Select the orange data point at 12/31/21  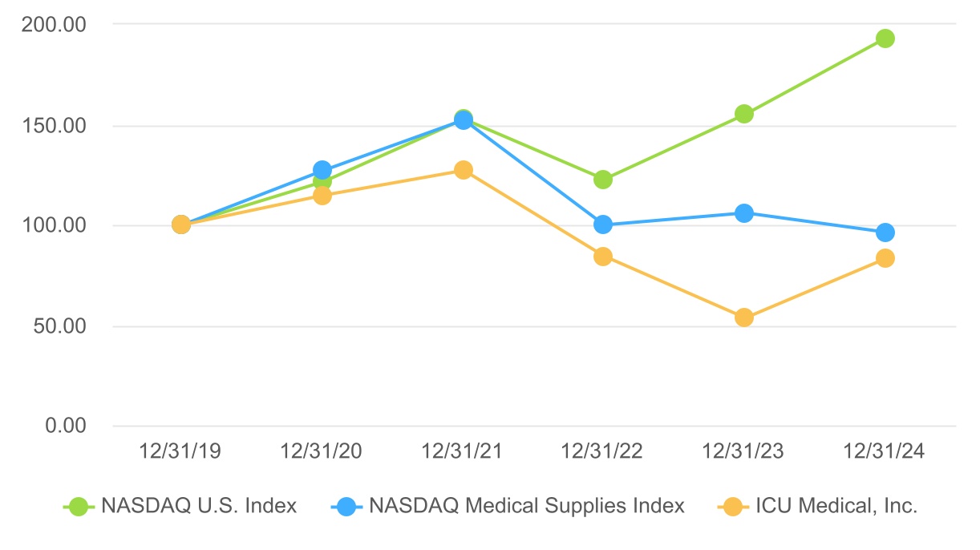click(x=463, y=170)
